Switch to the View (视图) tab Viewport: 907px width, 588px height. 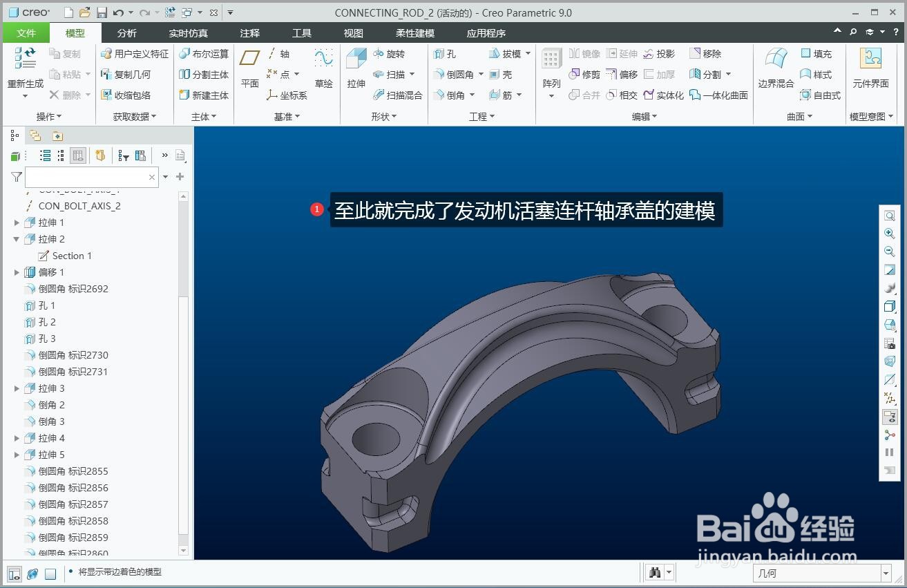354,33
